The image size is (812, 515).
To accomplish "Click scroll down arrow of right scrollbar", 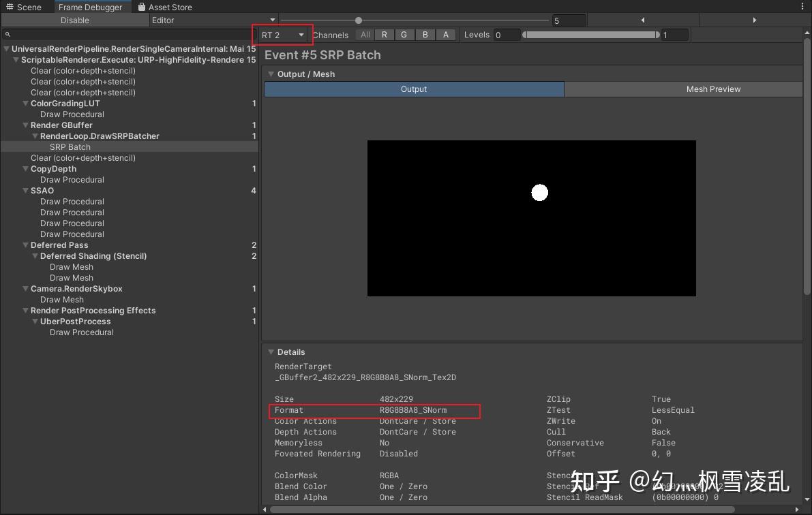I will coord(807,499).
